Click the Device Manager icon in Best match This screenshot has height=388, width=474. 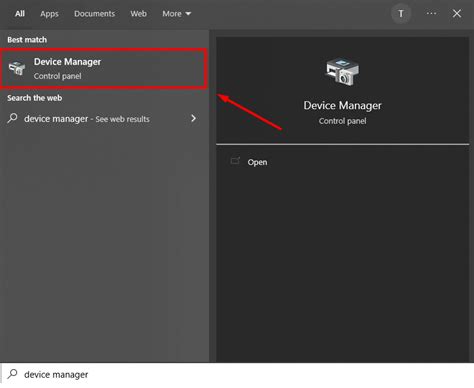pos(17,68)
